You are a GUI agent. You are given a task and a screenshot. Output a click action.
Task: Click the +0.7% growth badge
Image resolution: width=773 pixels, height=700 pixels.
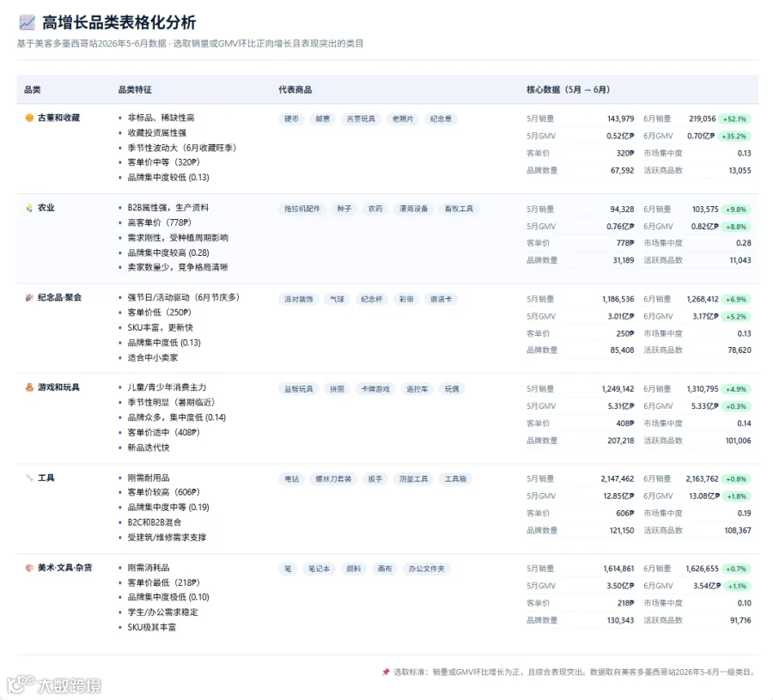[x=736, y=569]
